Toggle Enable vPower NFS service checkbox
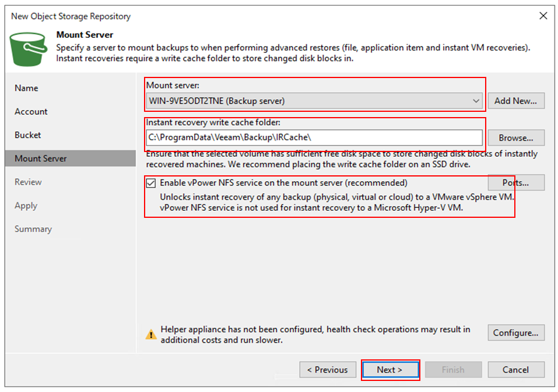This screenshot has width=558, height=392. [x=151, y=183]
